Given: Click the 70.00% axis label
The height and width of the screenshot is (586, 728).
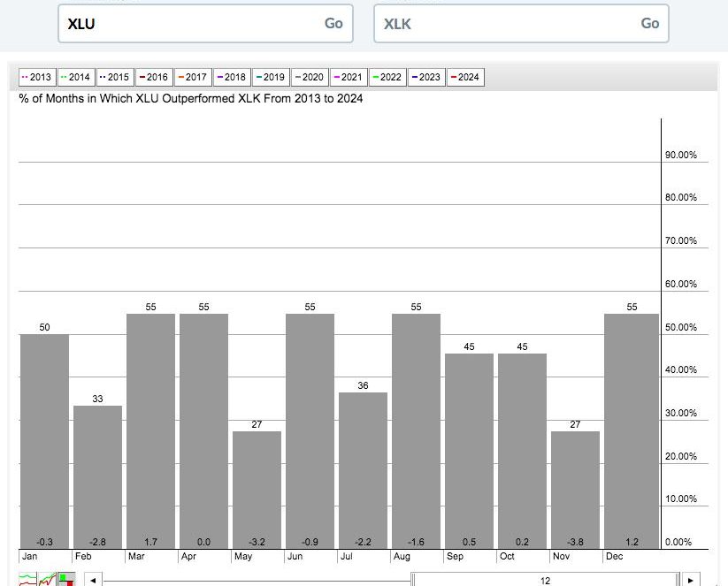Looking at the screenshot, I should [680, 240].
